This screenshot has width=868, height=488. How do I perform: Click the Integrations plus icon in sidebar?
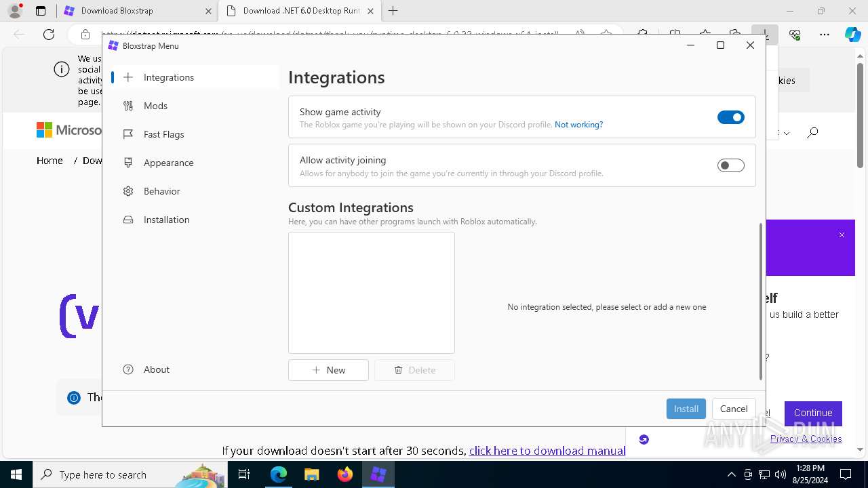pos(128,77)
